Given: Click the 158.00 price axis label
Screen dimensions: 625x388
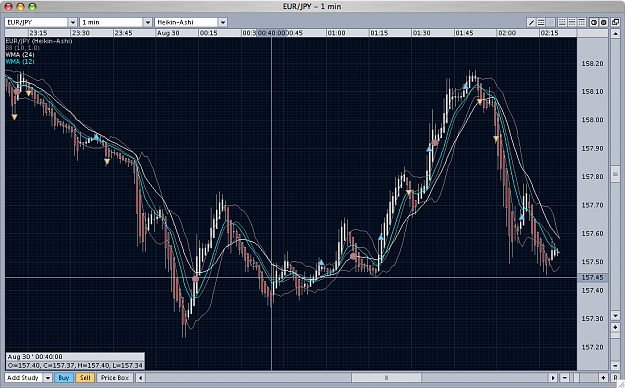Looking at the screenshot, I should tap(592, 120).
